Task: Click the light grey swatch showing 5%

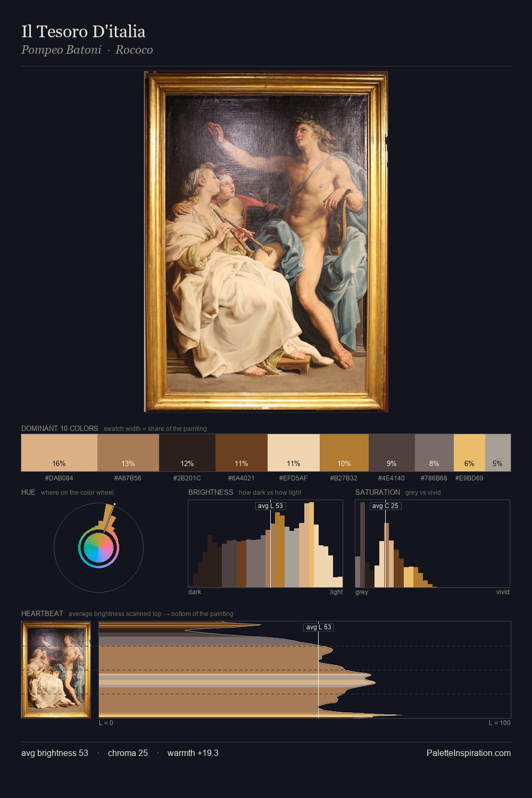Action: point(498,453)
